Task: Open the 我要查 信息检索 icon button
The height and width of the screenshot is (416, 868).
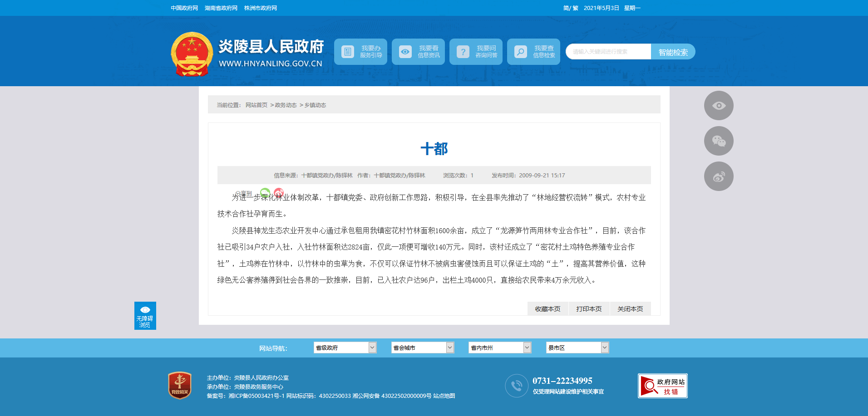Action: click(x=533, y=52)
